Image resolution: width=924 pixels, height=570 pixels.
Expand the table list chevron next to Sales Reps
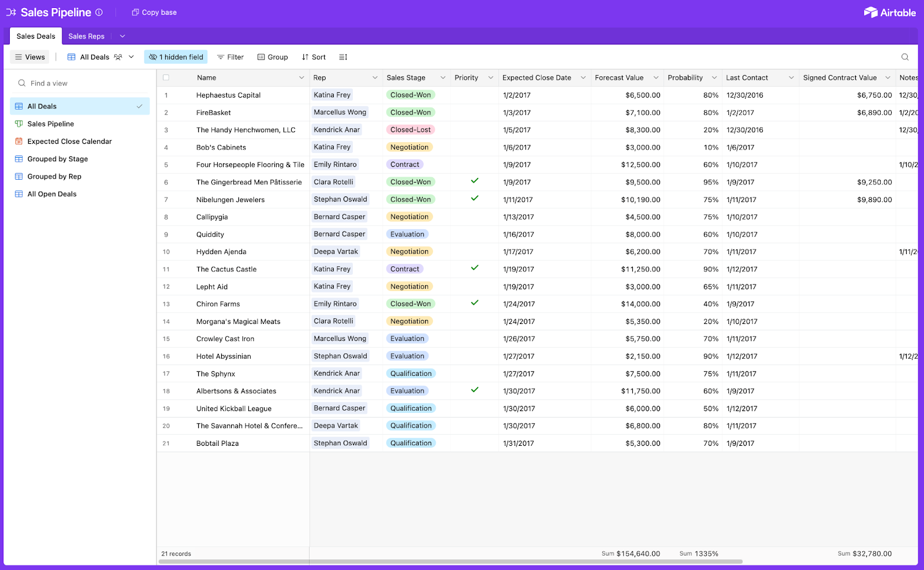coord(122,36)
